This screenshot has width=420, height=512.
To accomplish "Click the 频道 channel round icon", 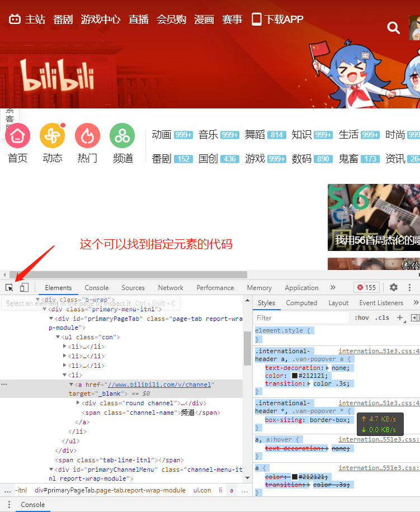I will click(x=122, y=135).
